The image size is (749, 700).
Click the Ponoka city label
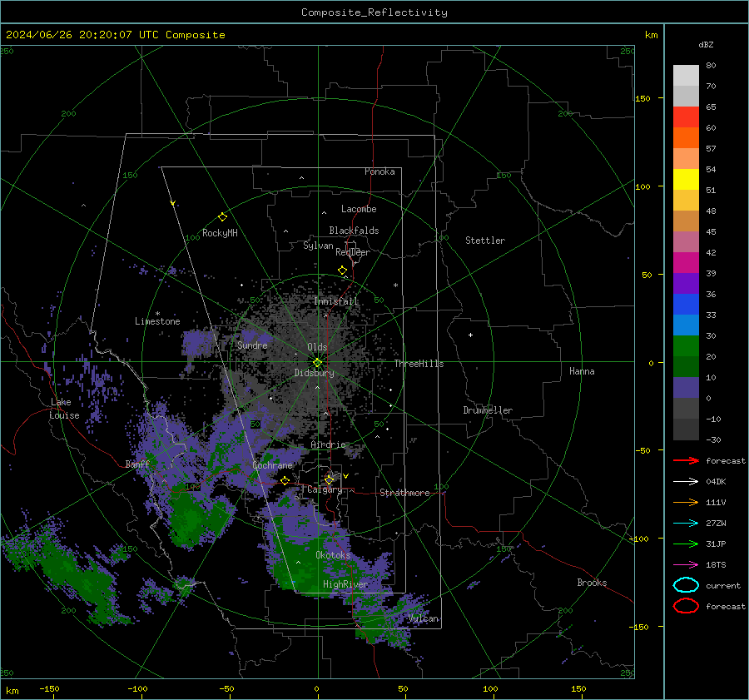(x=379, y=171)
